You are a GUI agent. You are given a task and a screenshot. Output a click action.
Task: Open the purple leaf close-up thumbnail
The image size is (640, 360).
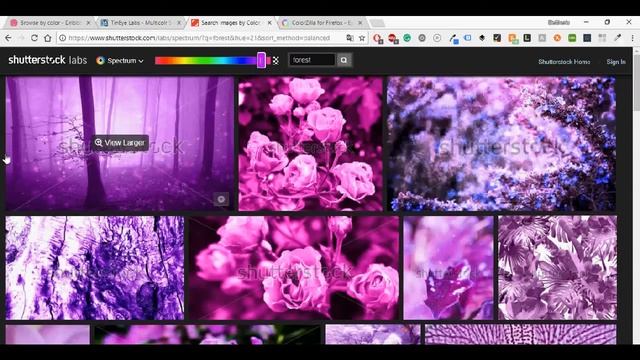(x=448, y=268)
